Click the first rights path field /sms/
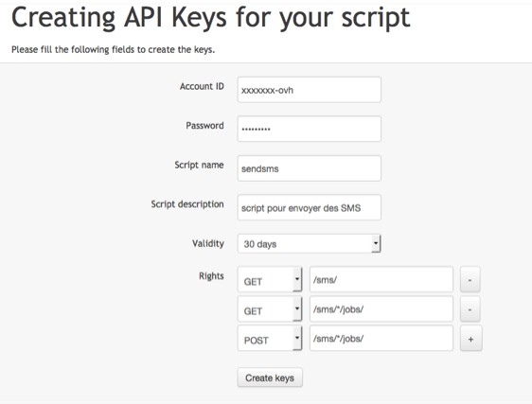 381,279
